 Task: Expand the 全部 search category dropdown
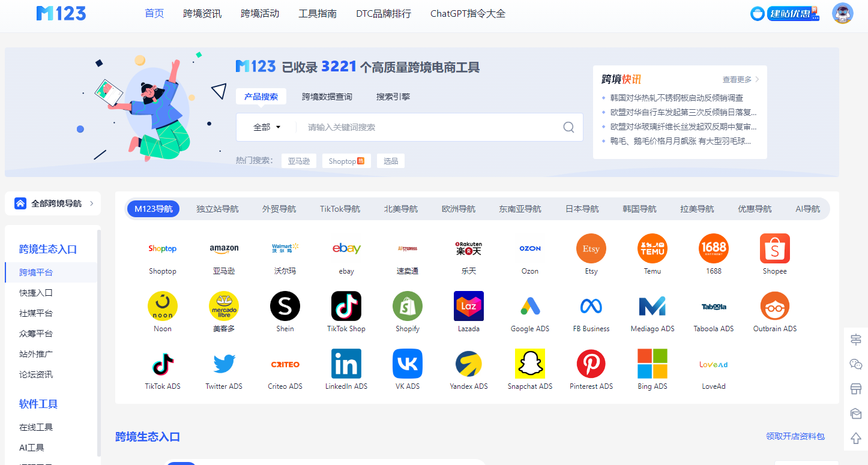pos(267,127)
